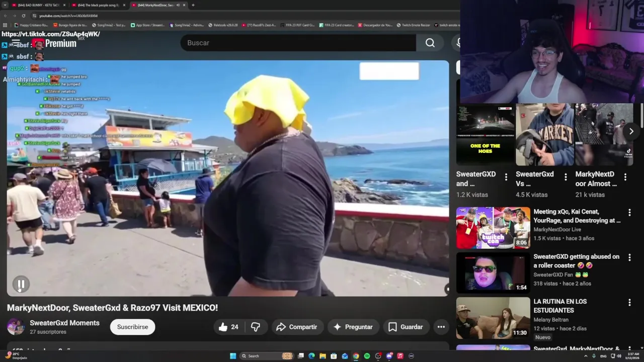Expand the tab search dropdown arrow
The image size is (644, 362).
[x=5, y=5]
